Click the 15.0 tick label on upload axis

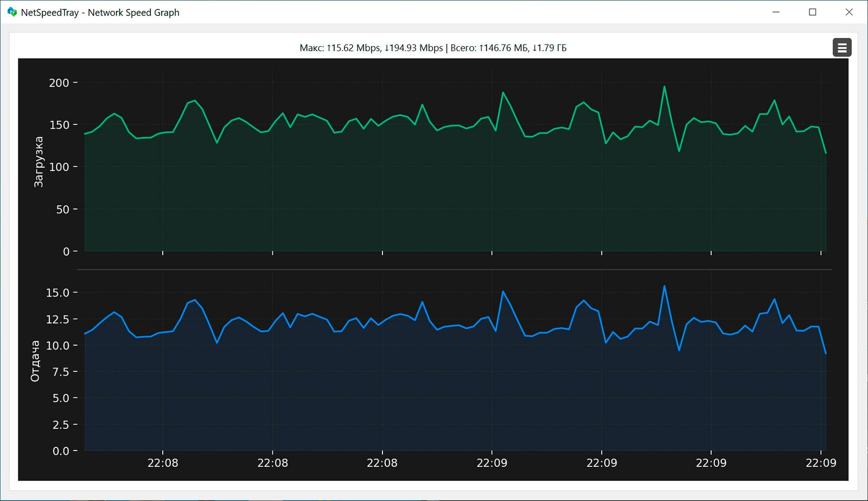[58, 293]
